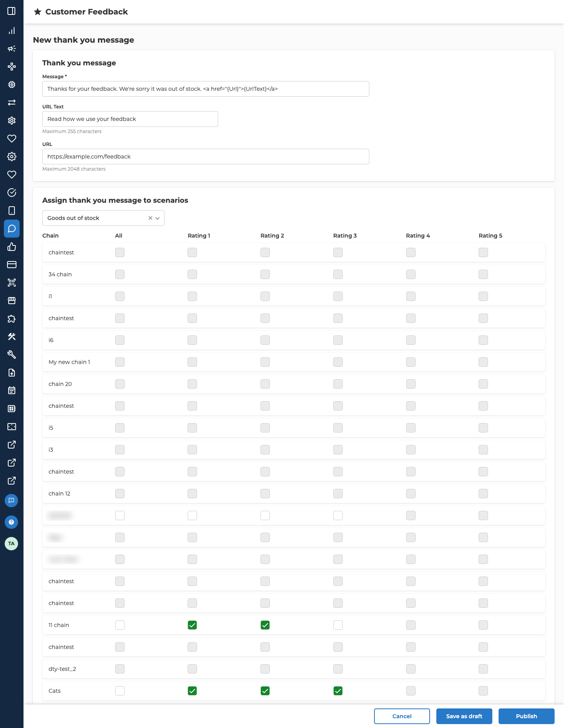Open the megaphone campaigns icon
The width and height of the screenshot is (564, 728).
(12, 49)
